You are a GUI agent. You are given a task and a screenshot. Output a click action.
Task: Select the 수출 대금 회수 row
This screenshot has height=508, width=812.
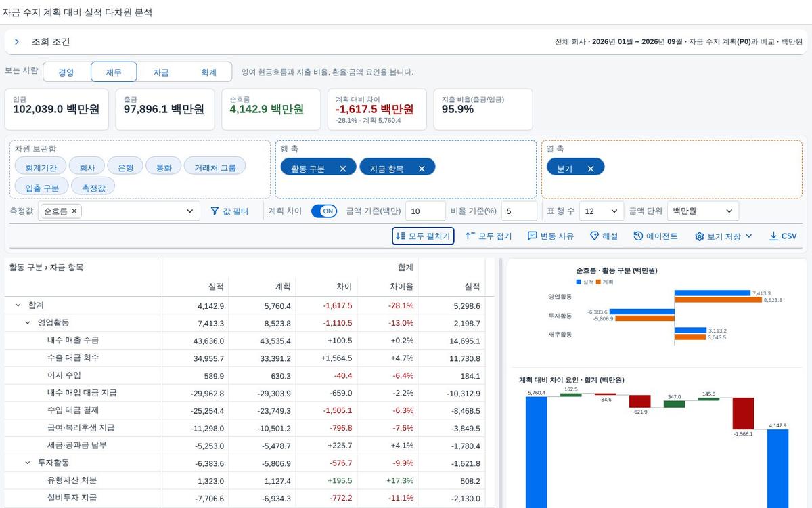pos(249,358)
